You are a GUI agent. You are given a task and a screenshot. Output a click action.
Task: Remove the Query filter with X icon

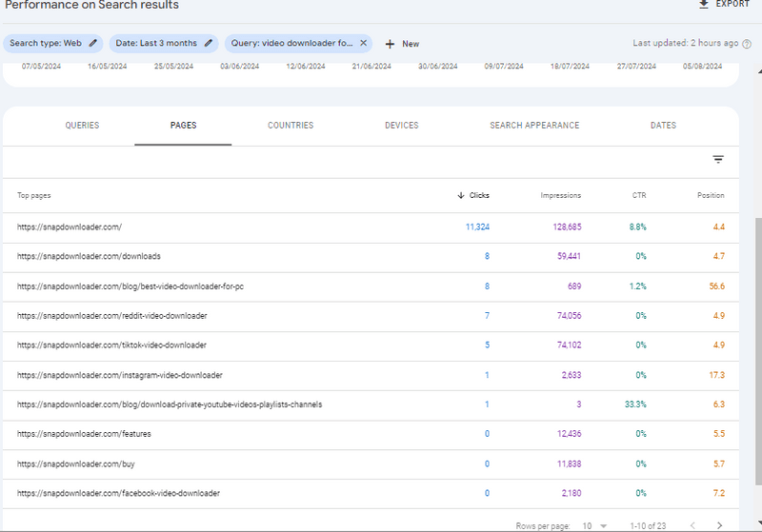click(x=363, y=43)
